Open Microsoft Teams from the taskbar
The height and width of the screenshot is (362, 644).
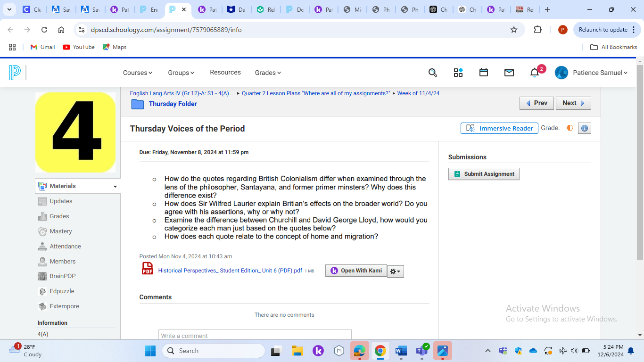pos(422,351)
